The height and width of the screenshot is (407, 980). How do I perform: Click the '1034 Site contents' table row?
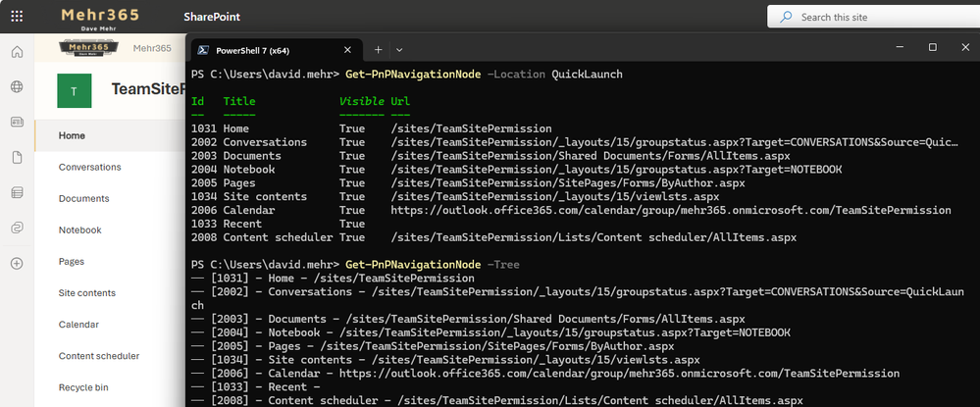pyautogui.click(x=455, y=197)
